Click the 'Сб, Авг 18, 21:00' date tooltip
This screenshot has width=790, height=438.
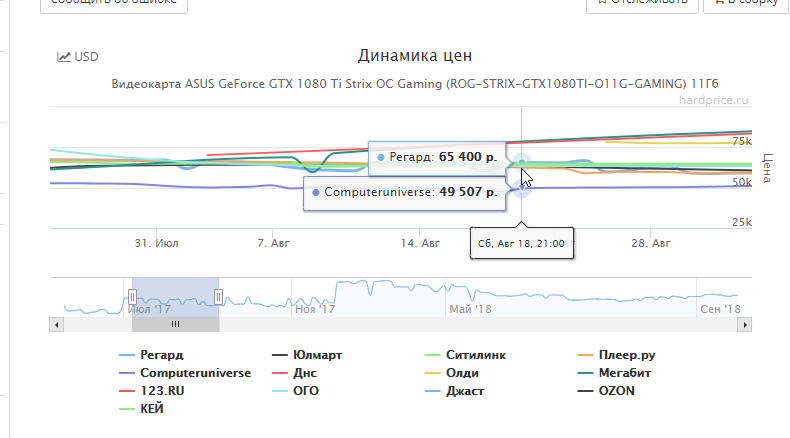point(521,243)
